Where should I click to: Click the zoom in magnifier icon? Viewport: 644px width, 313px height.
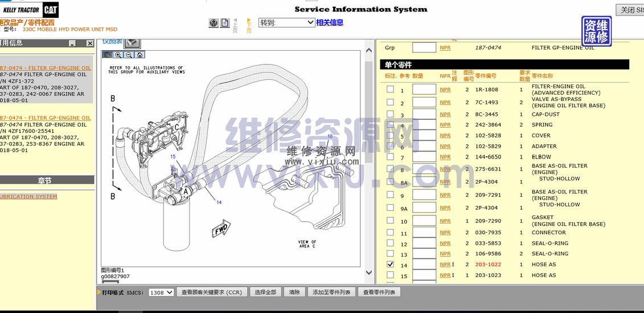point(118,55)
